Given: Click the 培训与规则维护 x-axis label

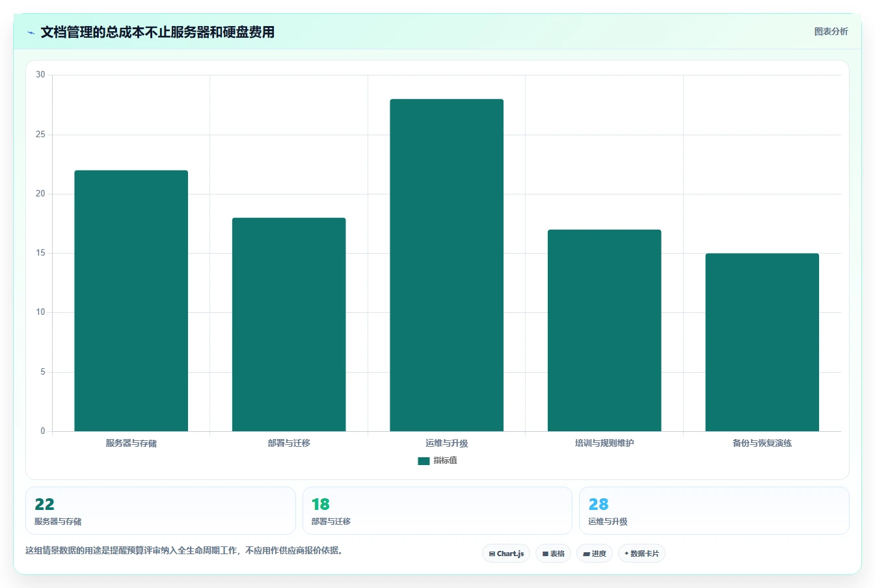Looking at the screenshot, I should (x=604, y=443).
